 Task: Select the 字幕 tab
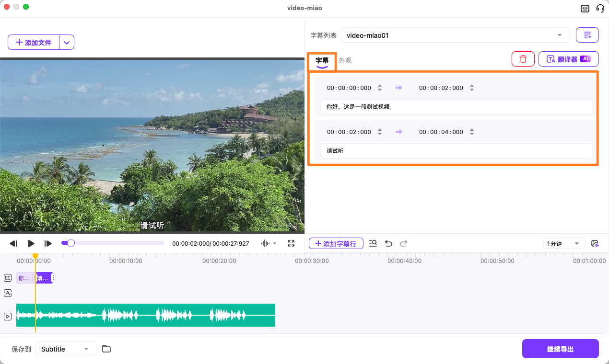click(322, 61)
